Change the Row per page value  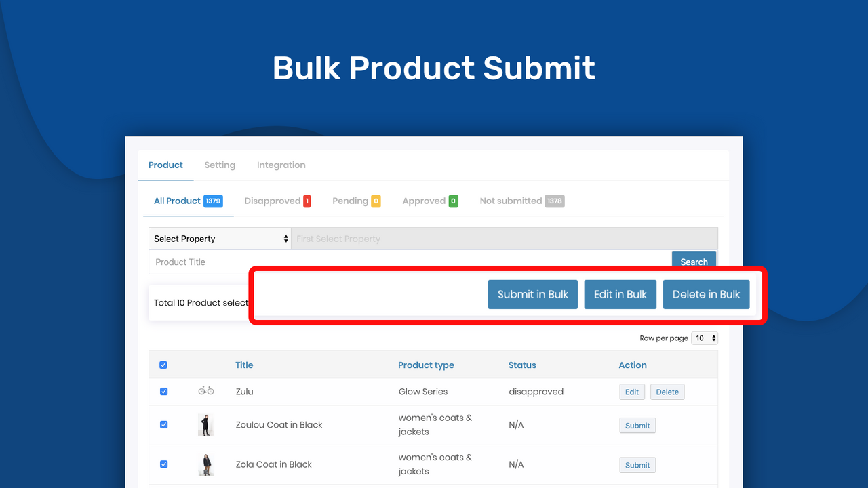coord(704,338)
